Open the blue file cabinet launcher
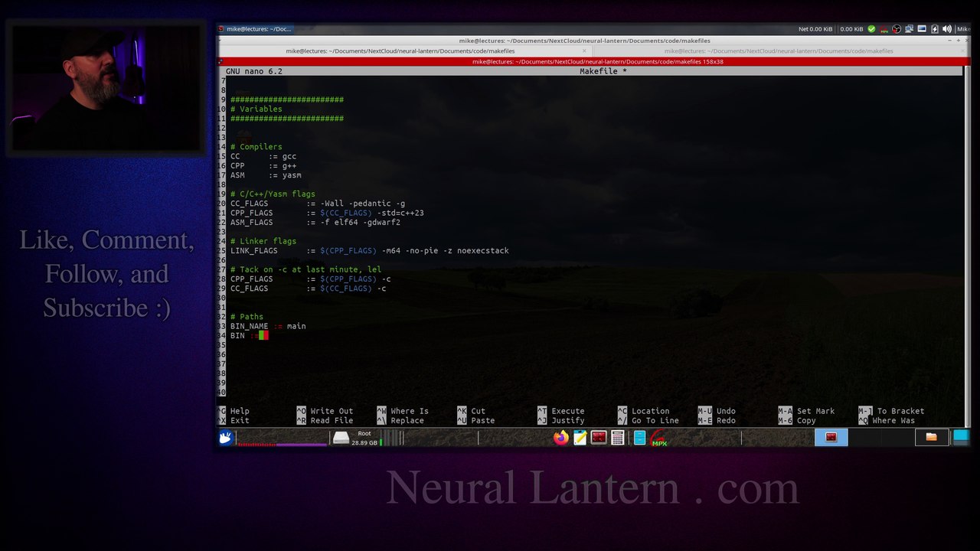This screenshot has width=980, height=551. coord(639,438)
